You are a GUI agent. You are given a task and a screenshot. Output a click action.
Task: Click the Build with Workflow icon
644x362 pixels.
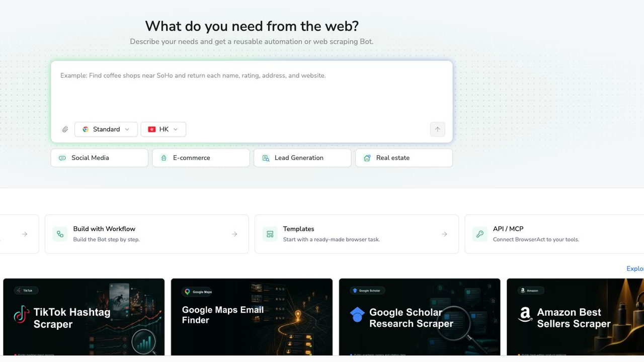(60, 234)
